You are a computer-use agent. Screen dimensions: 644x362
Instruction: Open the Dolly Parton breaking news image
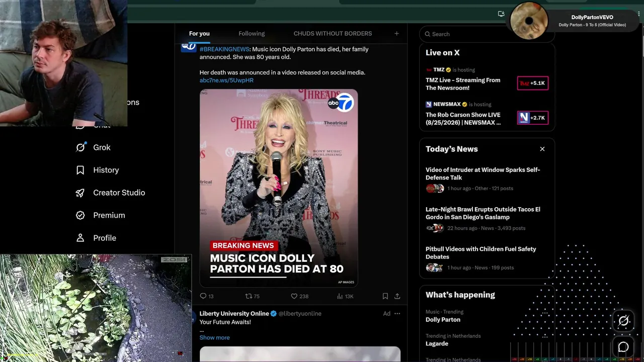[x=279, y=189]
